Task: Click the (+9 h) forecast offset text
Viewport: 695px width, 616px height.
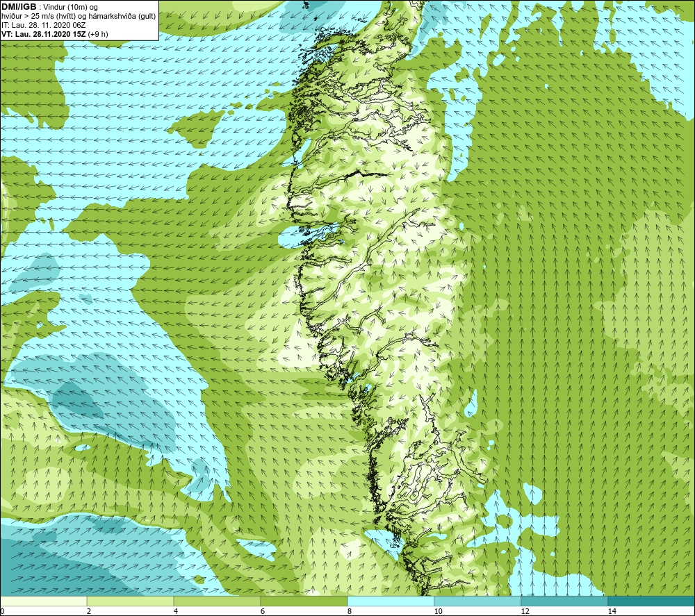Action: point(98,34)
